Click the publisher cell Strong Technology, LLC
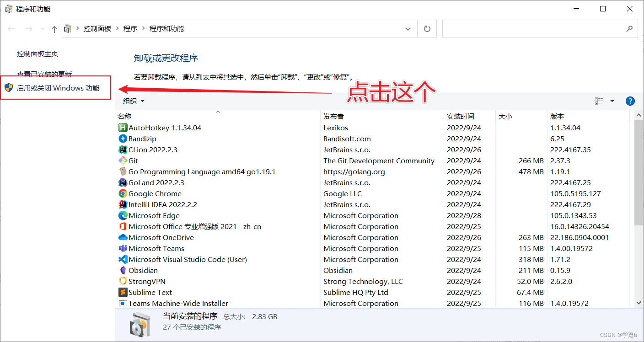 pos(363,282)
